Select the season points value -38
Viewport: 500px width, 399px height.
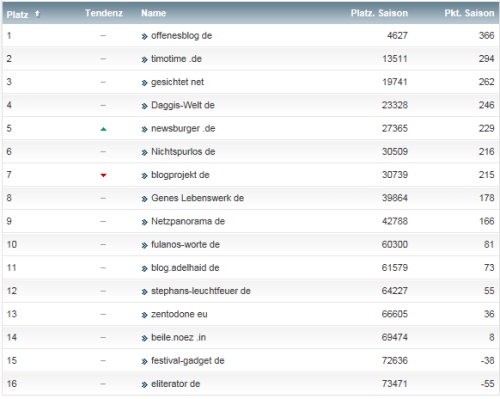pyautogui.click(x=487, y=361)
